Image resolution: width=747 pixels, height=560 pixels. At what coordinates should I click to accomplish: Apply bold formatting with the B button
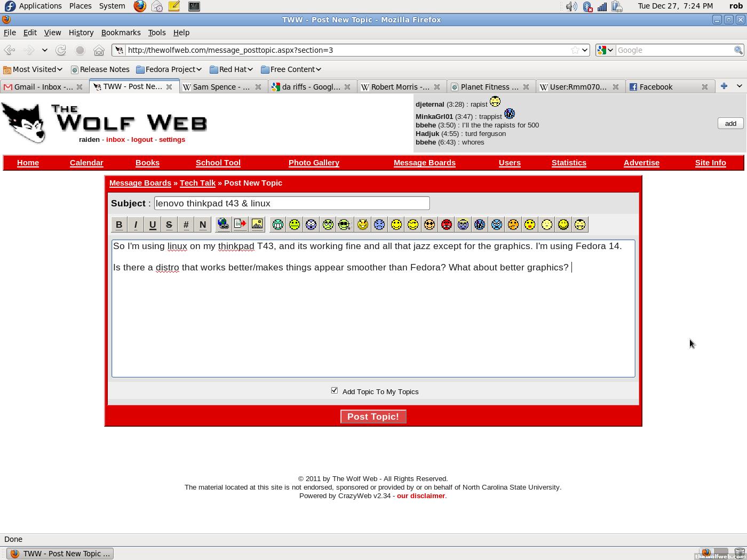click(x=119, y=225)
